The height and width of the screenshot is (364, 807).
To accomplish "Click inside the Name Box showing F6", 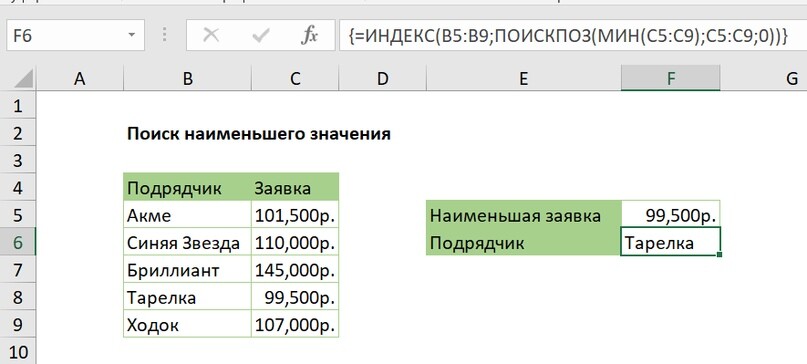I will (x=68, y=35).
